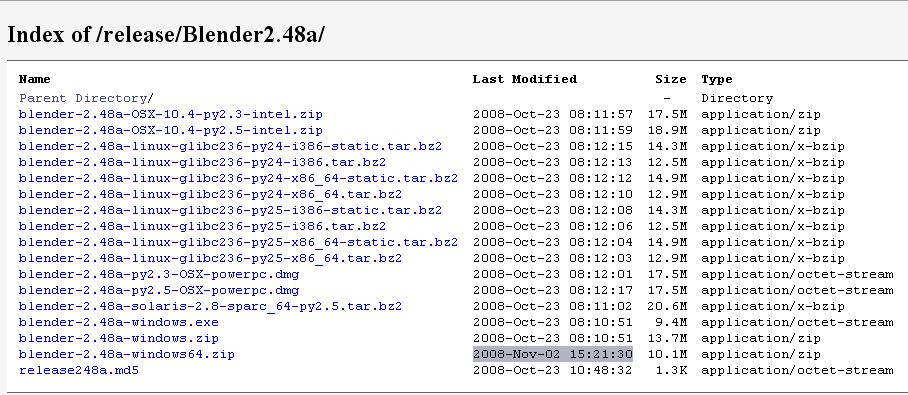
Task: Download blender-2.48a-OSX-10.4-py2.3-intel.zip
Action: coord(171,115)
